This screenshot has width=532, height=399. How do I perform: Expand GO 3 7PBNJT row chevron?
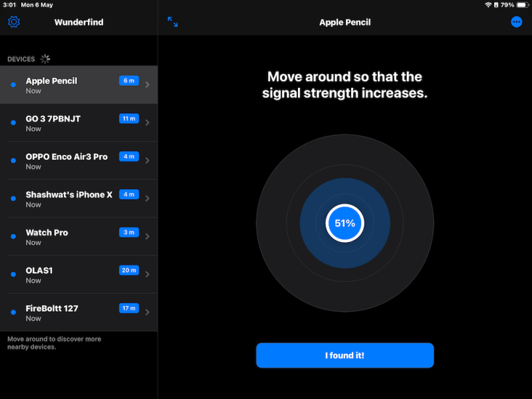tap(147, 123)
